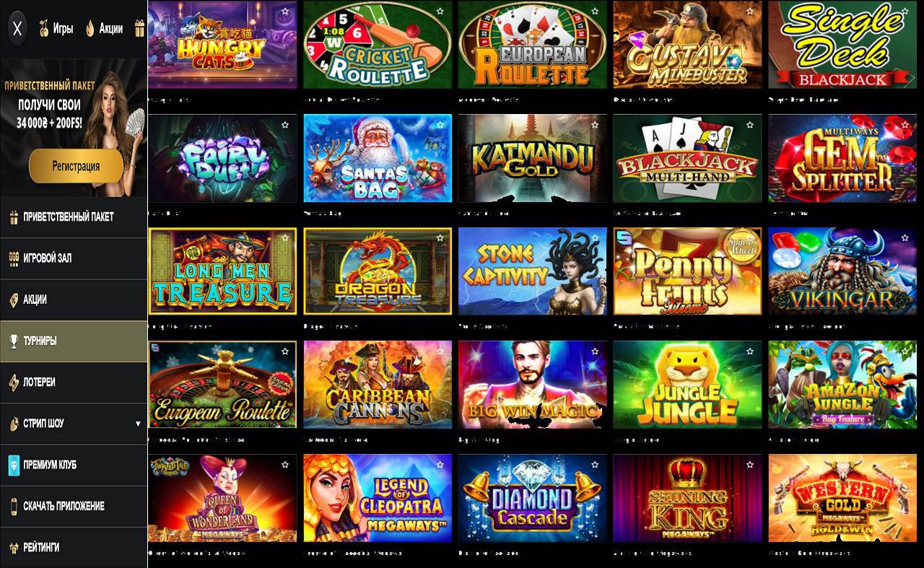Open the Diamond Cascade game thumbnail
Viewport: 924px width, 568px height.
pos(533,498)
